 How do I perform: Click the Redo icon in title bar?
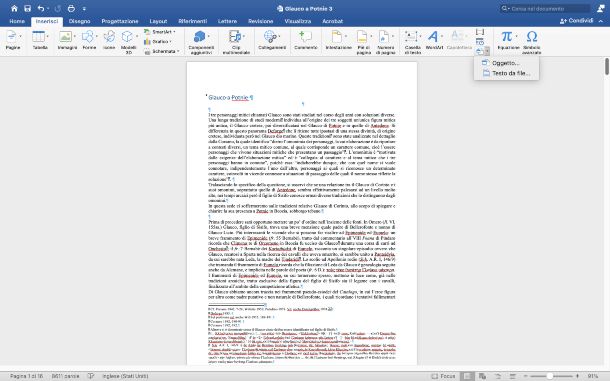tap(58, 8)
